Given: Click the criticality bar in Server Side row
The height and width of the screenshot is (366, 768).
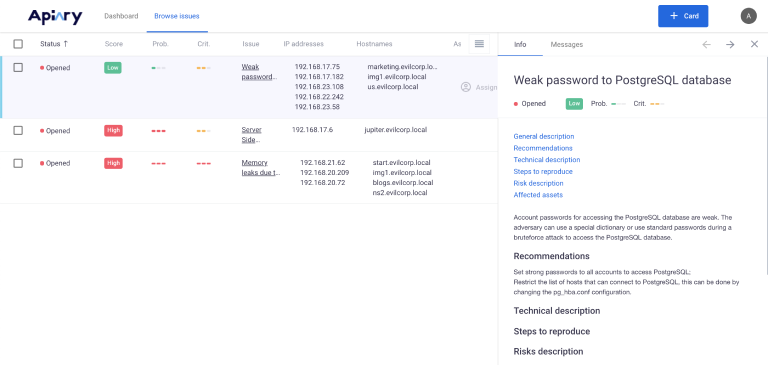Looking at the screenshot, I should [x=204, y=131].
